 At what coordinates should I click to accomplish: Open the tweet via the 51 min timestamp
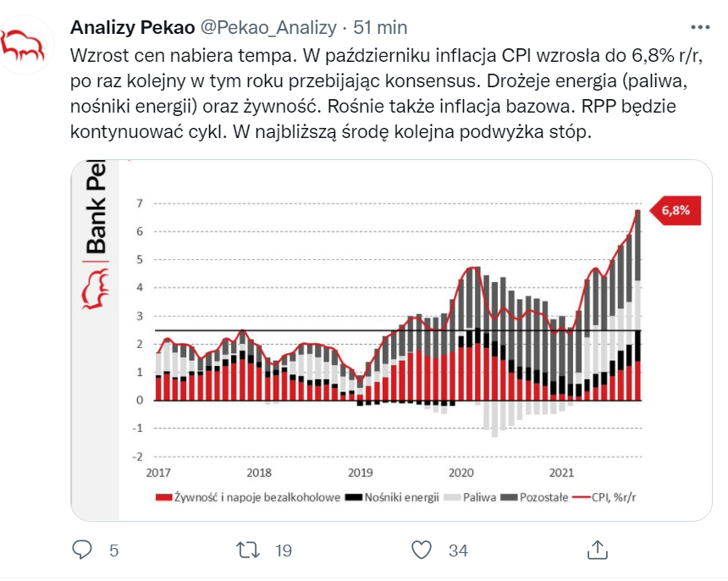pyautogui.click(x=381, y=27)
